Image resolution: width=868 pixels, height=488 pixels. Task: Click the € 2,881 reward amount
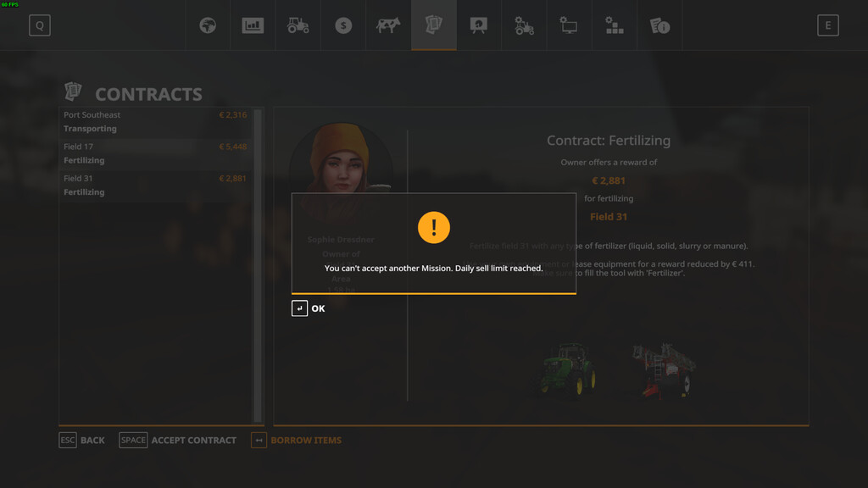click(609, 181)
